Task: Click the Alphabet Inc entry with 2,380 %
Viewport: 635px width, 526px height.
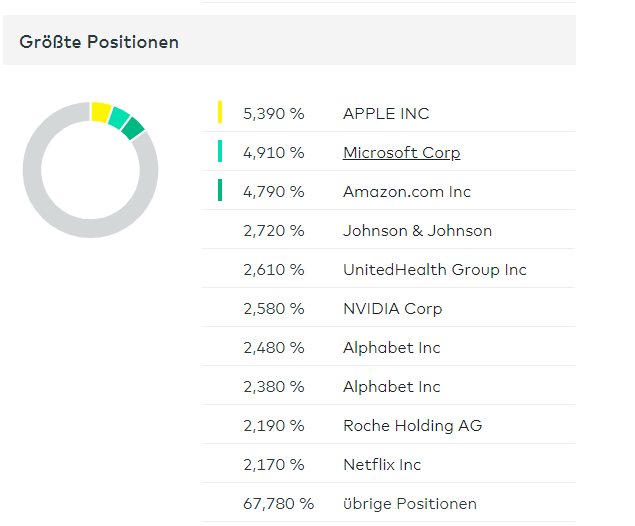Action: [x=391, y=387]
